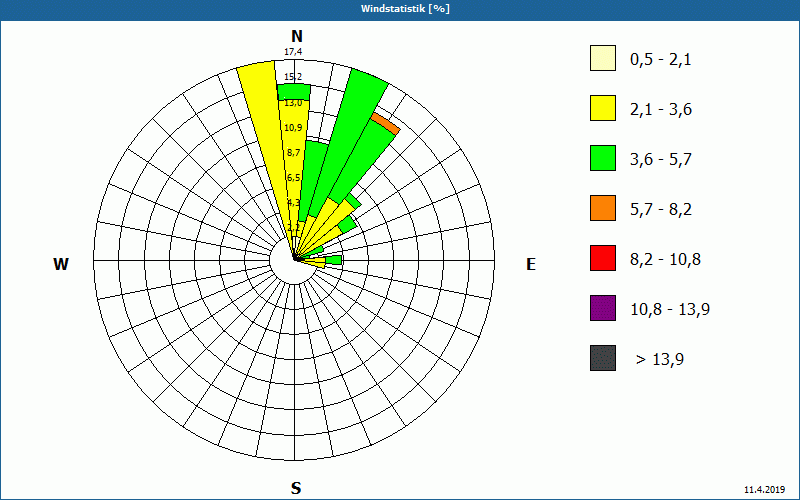Click the legend label 0,5 - 2,1
Screen dimensions: 800x500
pos(661,60)
